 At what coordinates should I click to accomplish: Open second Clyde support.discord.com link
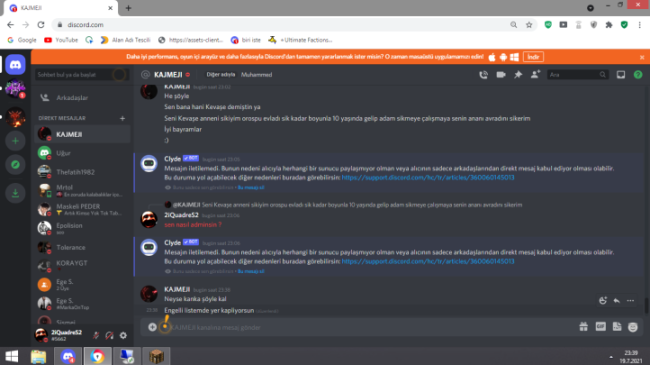click(428, 261)
